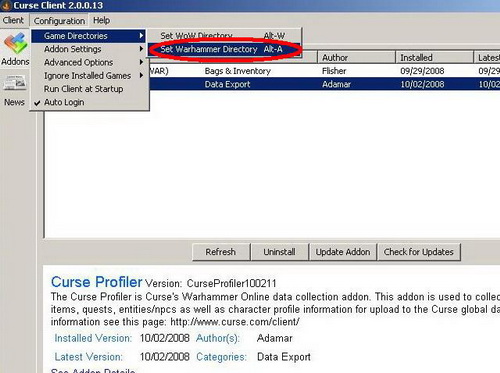Image resolution: width=500 pixels, height=373 pixels.
Task: Click installed date 09/29/2008 in Flisher row
Action: [x=422, y=71]
